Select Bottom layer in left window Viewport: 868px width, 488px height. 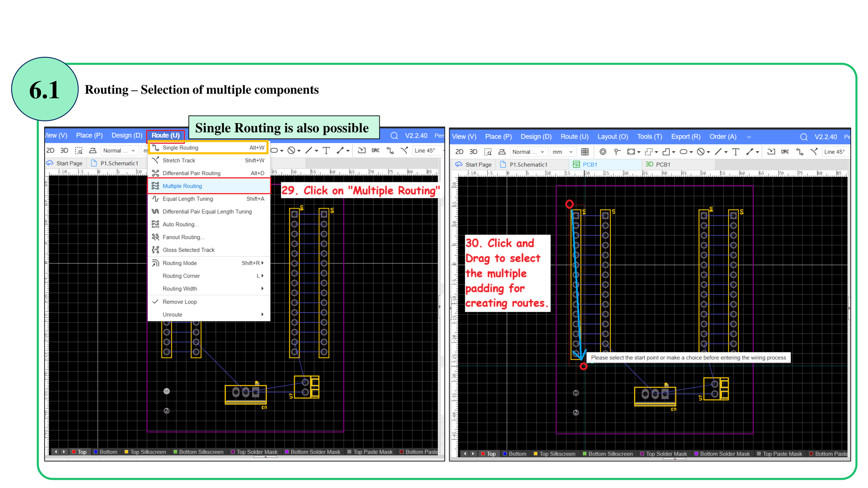point(105,452)
